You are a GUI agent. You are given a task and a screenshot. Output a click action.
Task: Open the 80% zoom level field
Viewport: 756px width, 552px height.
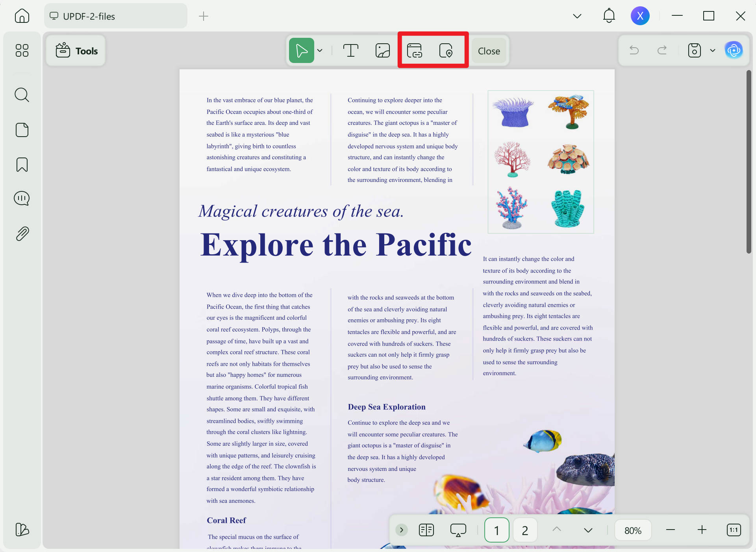click(x=633, y=530)
